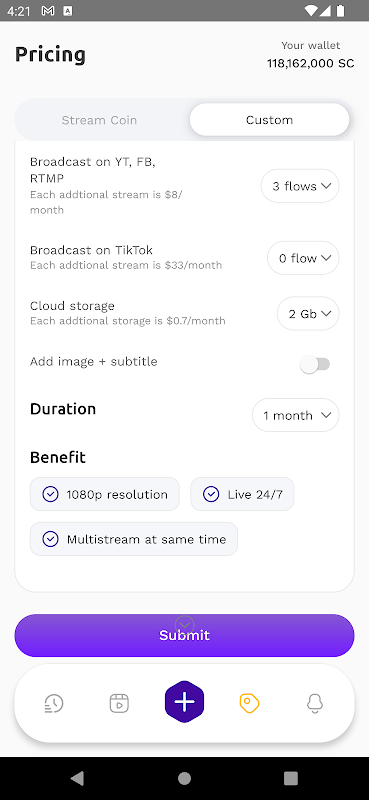
Task: Switch to the Stream Coin tab
Action: click(100, 120)
